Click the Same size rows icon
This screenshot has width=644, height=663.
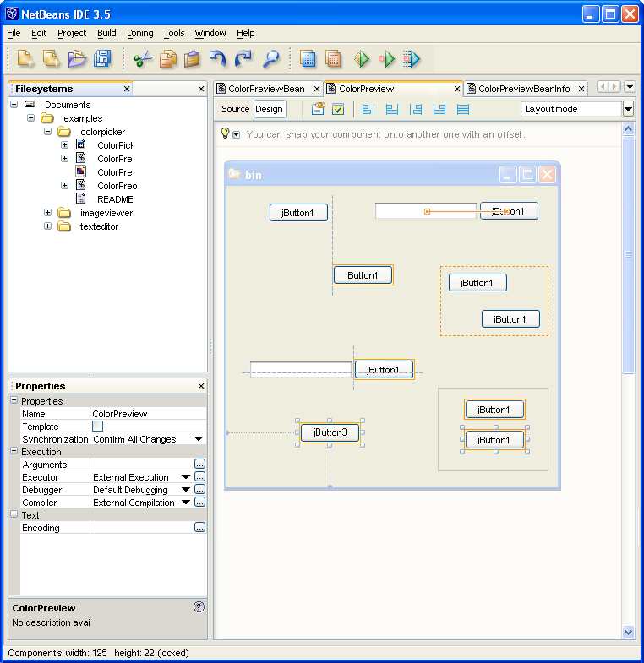pos(463,110)
